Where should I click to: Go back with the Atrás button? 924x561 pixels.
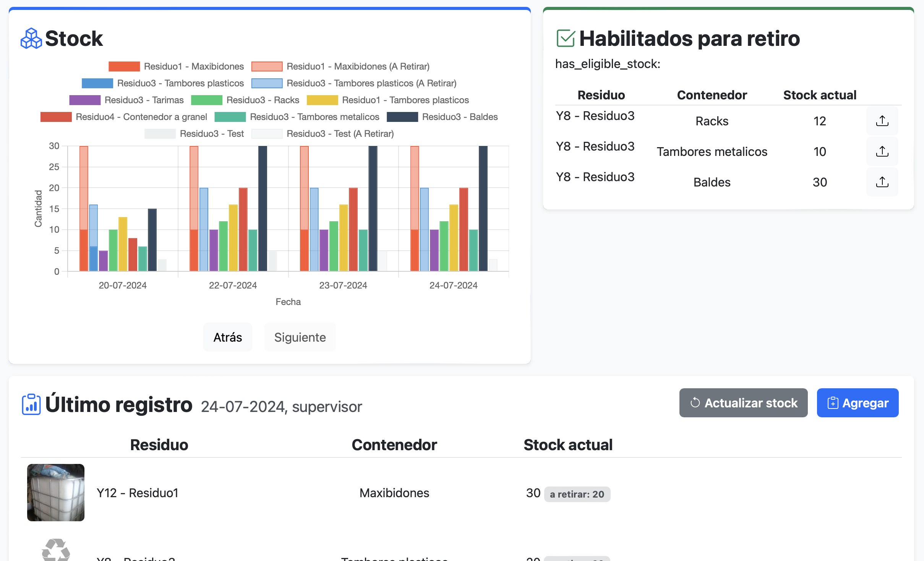point(228,337)
